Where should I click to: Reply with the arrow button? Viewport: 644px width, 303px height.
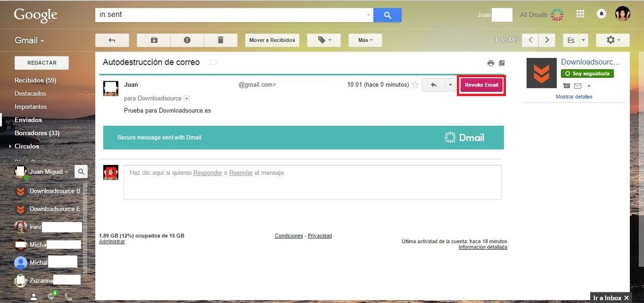coord(433,85)
